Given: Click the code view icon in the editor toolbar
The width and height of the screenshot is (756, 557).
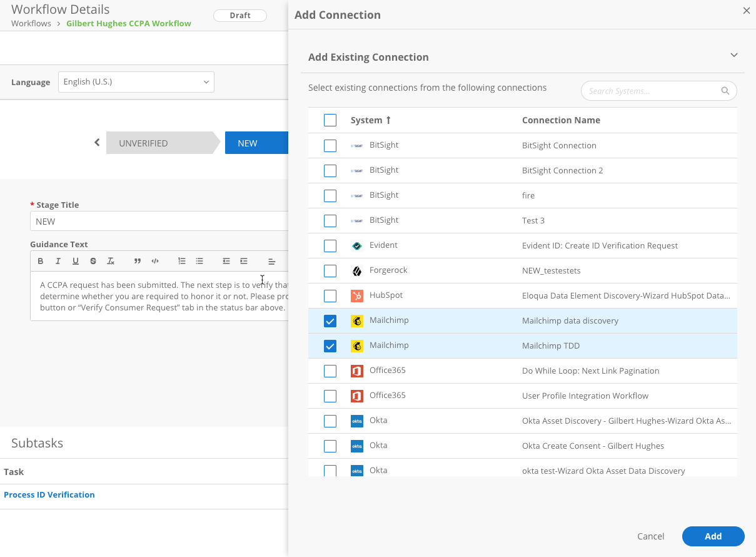Looking at the screenshot, I should (155, 261).
